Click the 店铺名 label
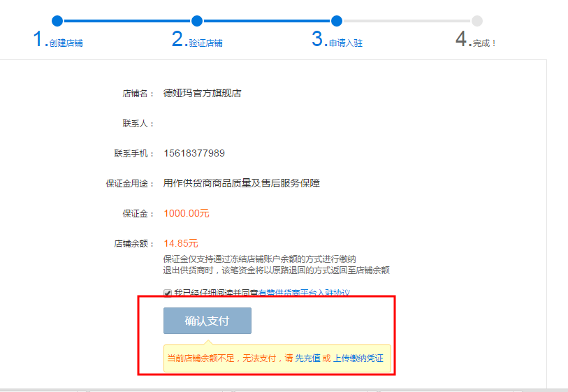Image resolution: width=568 pixels, height=392 pixels. pyautogui.click(x=138, y=94)
